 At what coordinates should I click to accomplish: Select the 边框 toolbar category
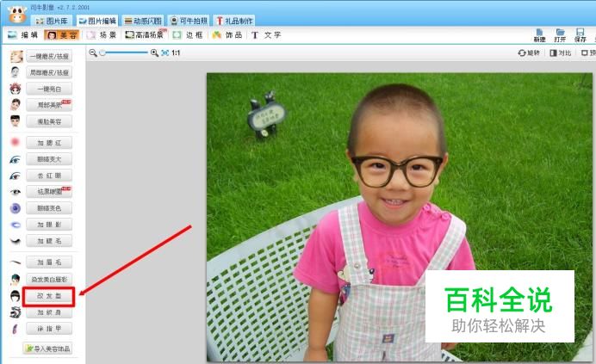(188, 35)
